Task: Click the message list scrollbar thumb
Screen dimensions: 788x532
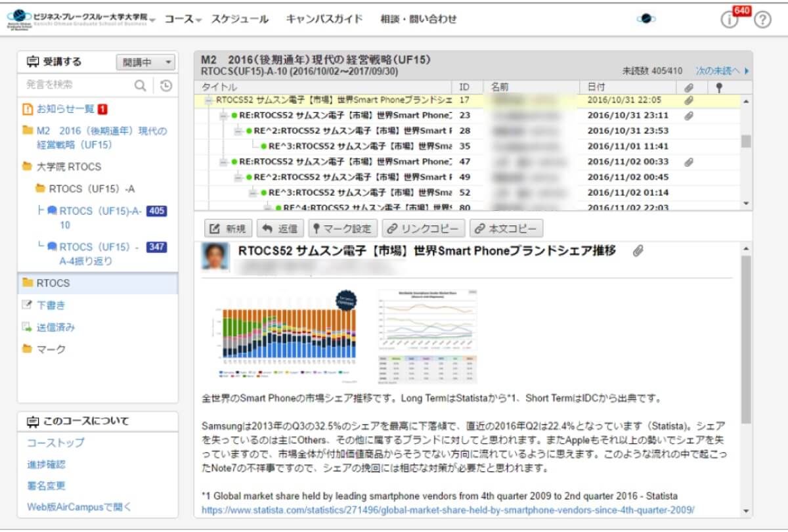Action: point(746,141)
